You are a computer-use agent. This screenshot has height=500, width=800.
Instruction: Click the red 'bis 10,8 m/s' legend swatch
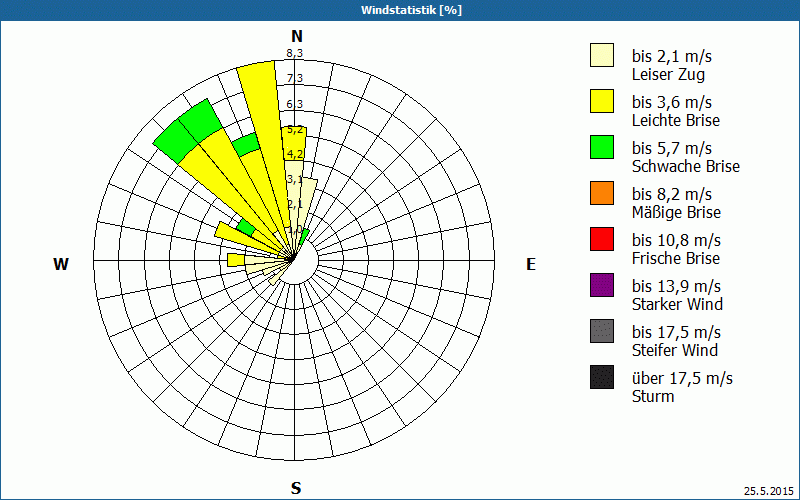point(602,239)
